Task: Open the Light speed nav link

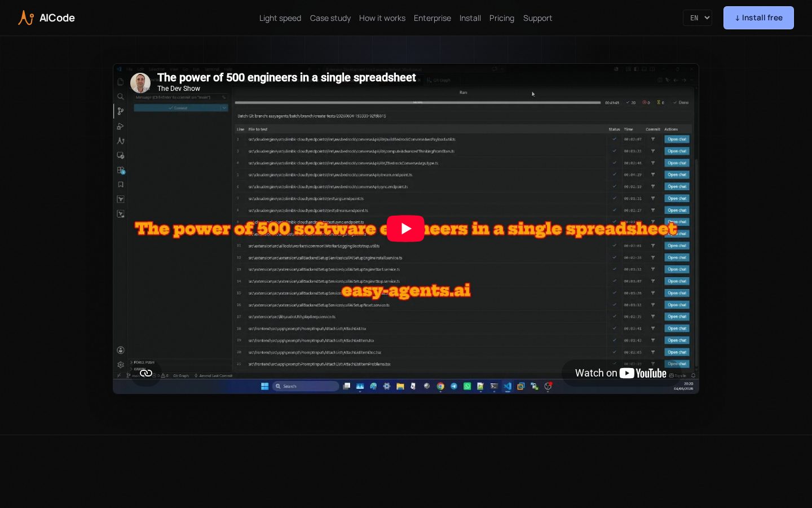Action: click(280, 18)
